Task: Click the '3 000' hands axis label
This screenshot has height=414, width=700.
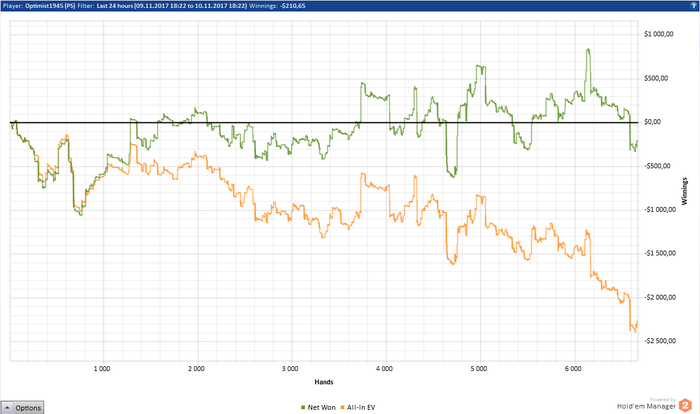Action: [x=290, y=368]
